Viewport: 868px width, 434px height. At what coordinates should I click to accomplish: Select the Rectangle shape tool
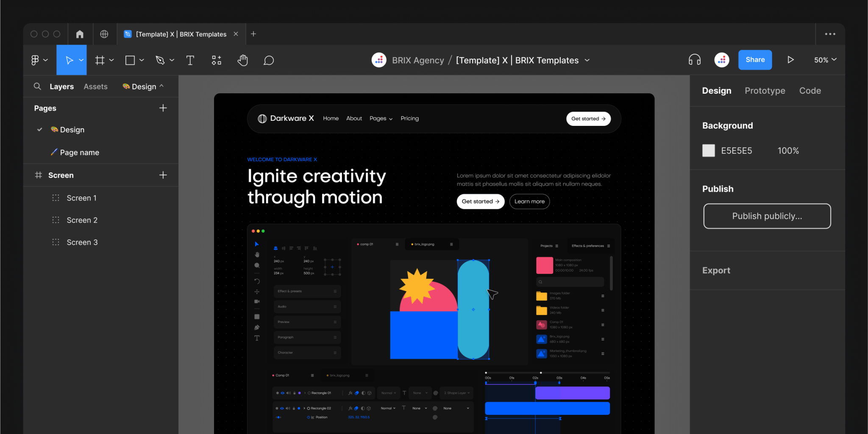(131, 60)
